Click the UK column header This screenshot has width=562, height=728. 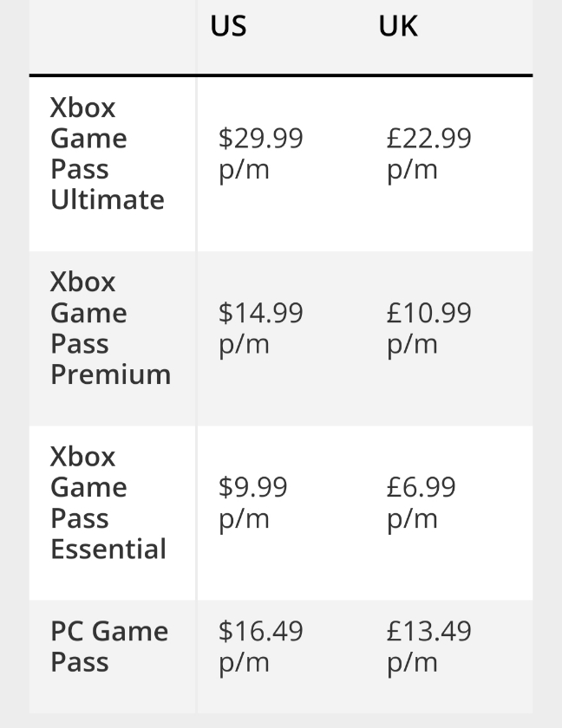click(398, 27)
